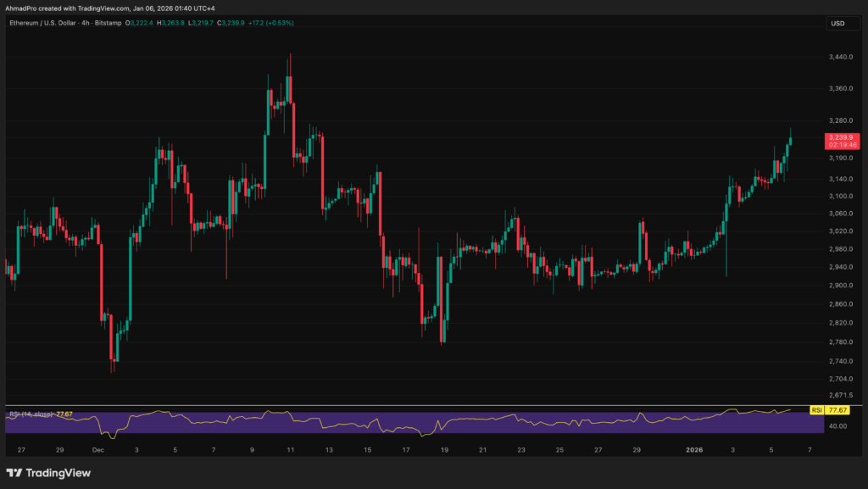Click the 2026 marker on the time axis
868x489 pixels.
(x=696, y=450)
